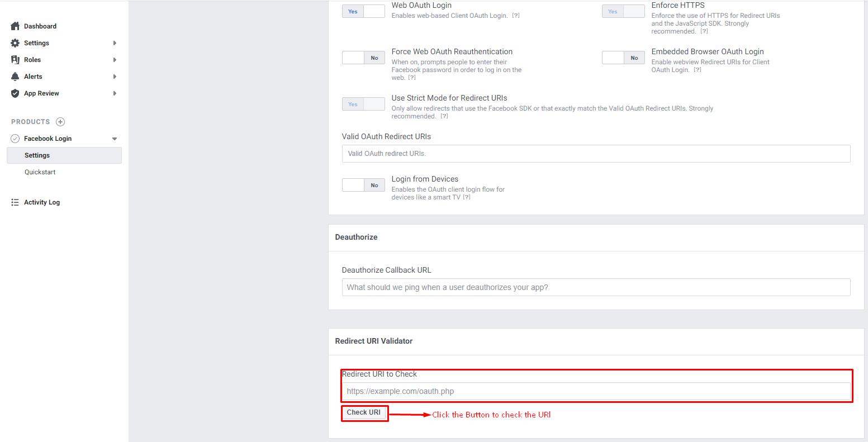
Task: Enable Force Web OAuth Reauthentication
Action: pos(363,58)
